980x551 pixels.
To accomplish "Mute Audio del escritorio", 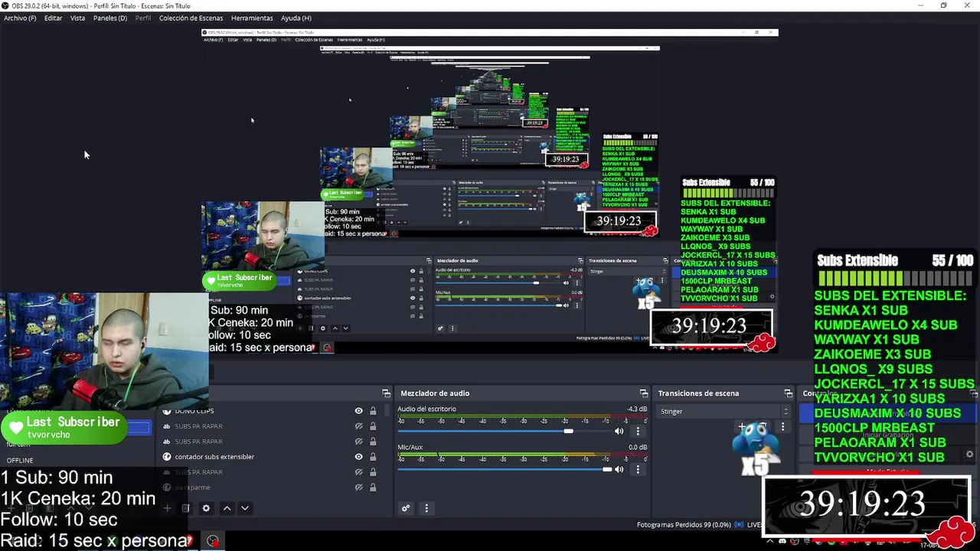I will [619, 431].
